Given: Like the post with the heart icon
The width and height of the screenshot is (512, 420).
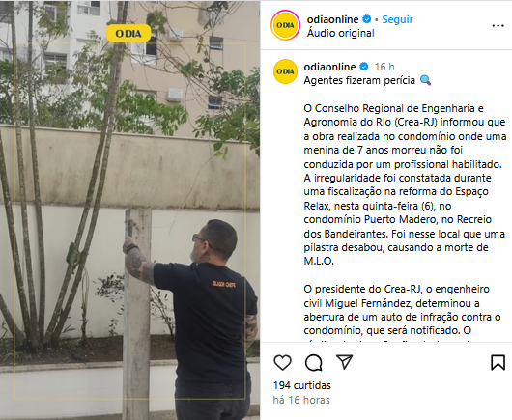Looking at the screenshot, I should tap(282, 363).
